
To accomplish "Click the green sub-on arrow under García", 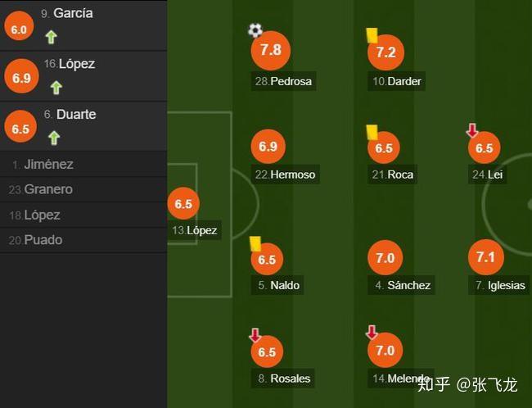I will [x=52, y=37].
